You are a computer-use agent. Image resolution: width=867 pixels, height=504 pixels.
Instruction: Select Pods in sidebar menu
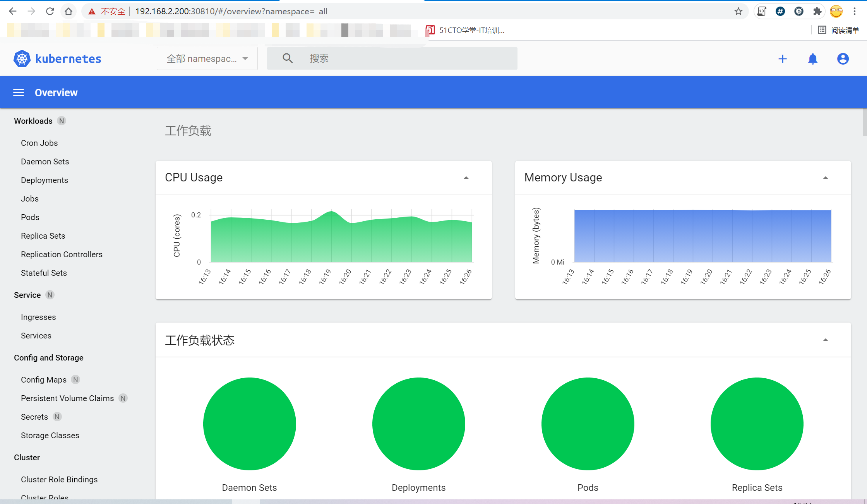pos(30,217)
